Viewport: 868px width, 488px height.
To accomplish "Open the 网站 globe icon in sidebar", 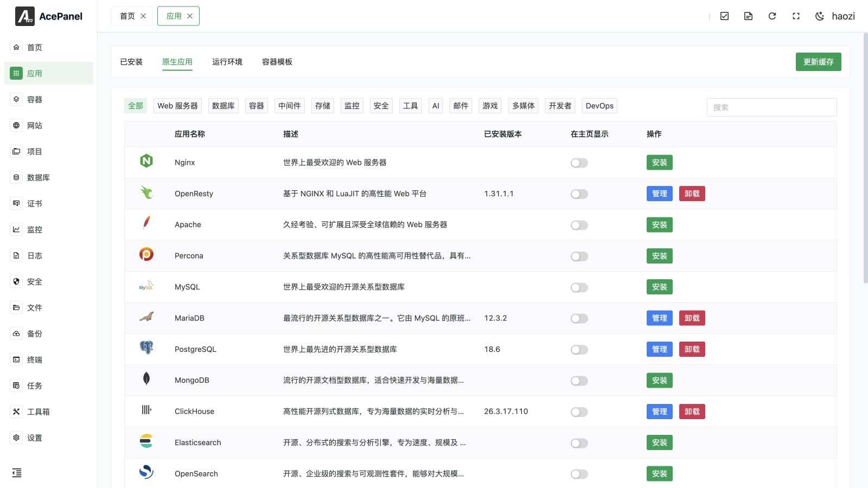I will click(16, 125).
